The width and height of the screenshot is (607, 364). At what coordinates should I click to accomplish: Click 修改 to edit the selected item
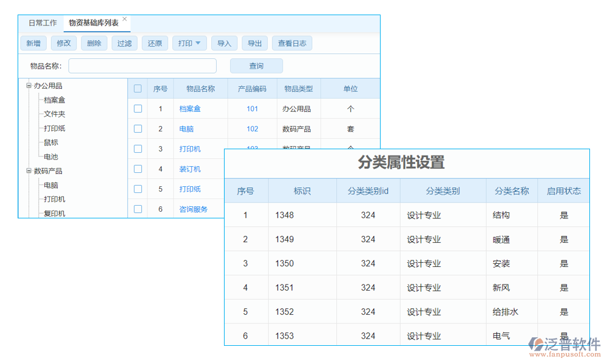pos(64,43)
